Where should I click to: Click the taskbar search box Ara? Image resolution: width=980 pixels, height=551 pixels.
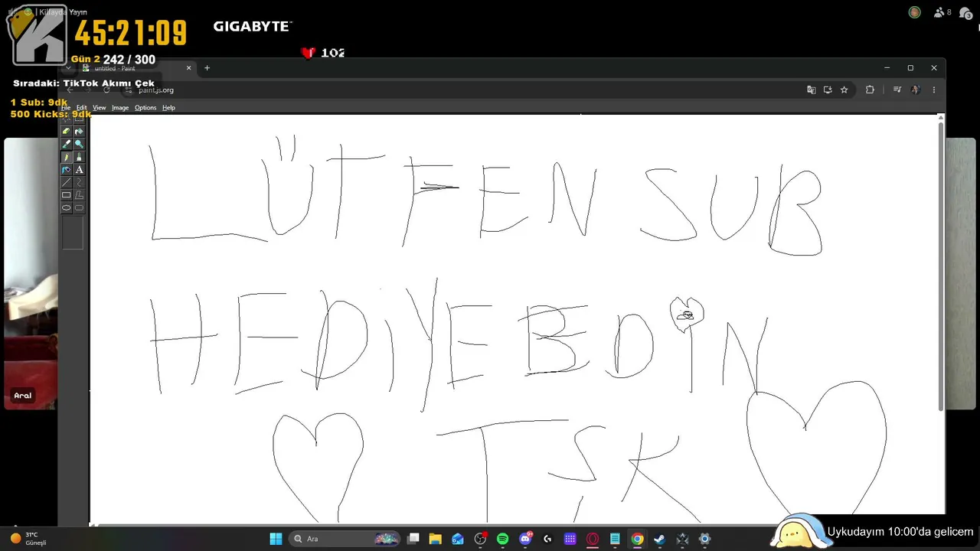click(x=345, y=539)
